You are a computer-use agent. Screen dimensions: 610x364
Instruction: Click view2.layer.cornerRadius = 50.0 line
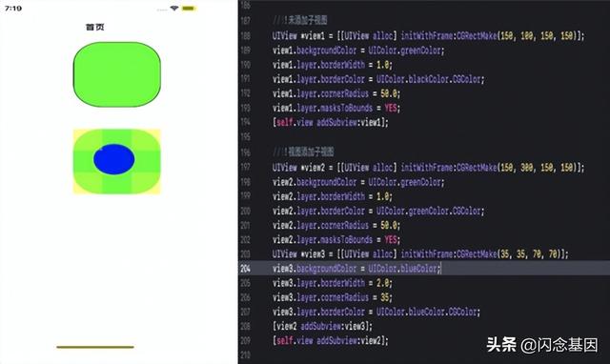pos(336,226)
